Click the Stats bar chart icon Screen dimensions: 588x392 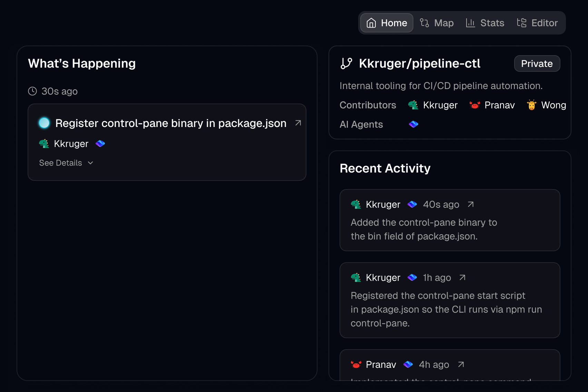(x=470, y=23)
